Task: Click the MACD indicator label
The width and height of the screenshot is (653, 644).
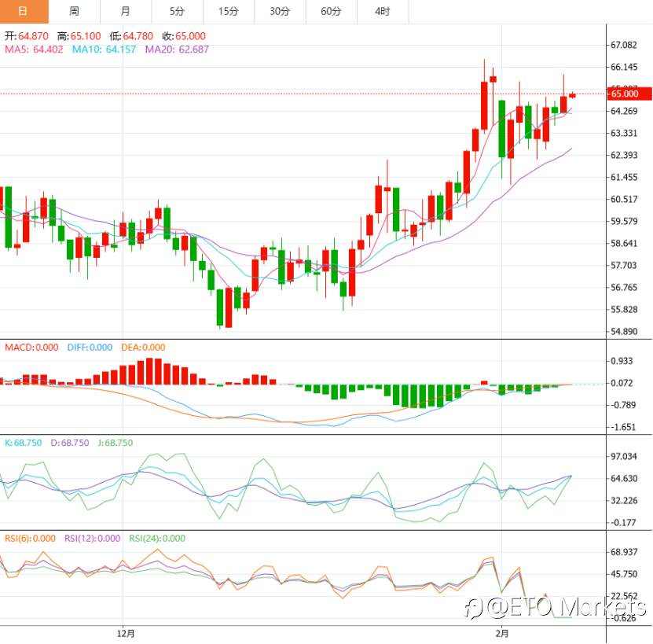Action: 29,347
